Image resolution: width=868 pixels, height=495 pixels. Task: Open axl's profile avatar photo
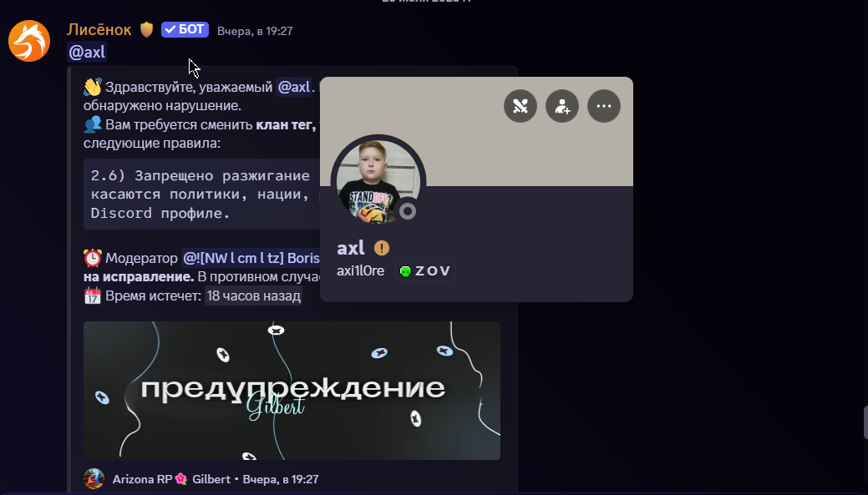click(378, 181)
